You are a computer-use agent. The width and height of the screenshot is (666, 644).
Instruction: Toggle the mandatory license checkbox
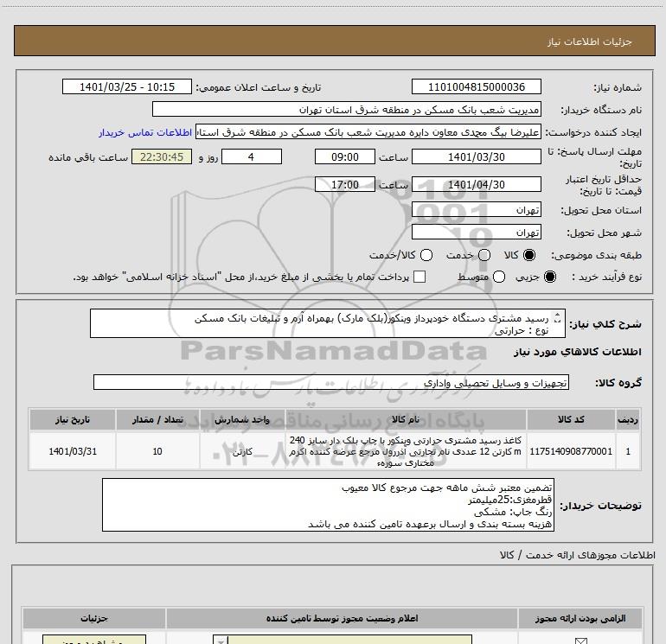[580, 641]
